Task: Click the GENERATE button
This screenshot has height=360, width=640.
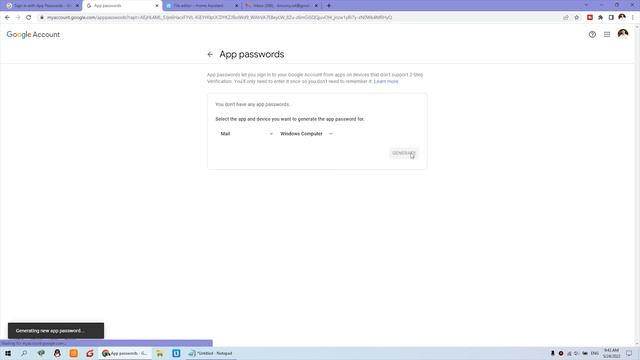Action: [404, 153]
